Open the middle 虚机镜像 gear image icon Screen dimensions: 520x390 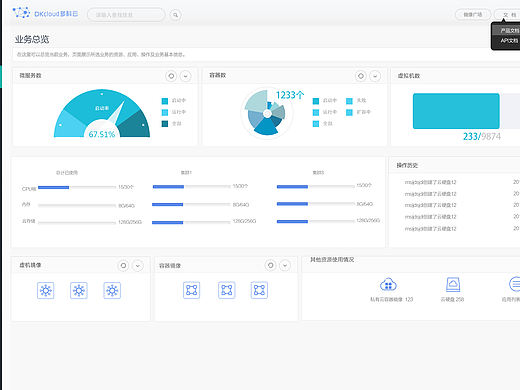[79, 290]
